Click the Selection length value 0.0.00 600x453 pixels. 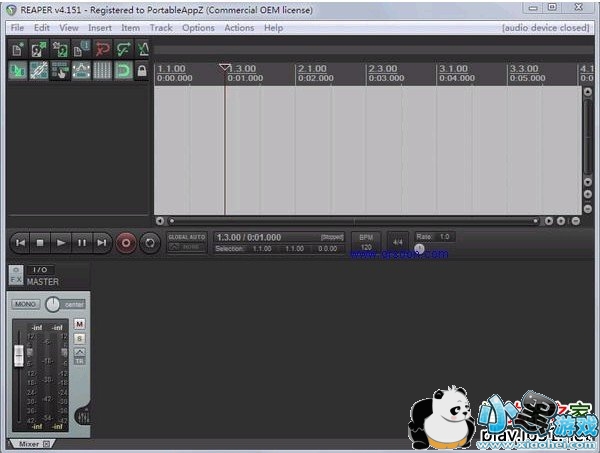[x=328, y=249]
